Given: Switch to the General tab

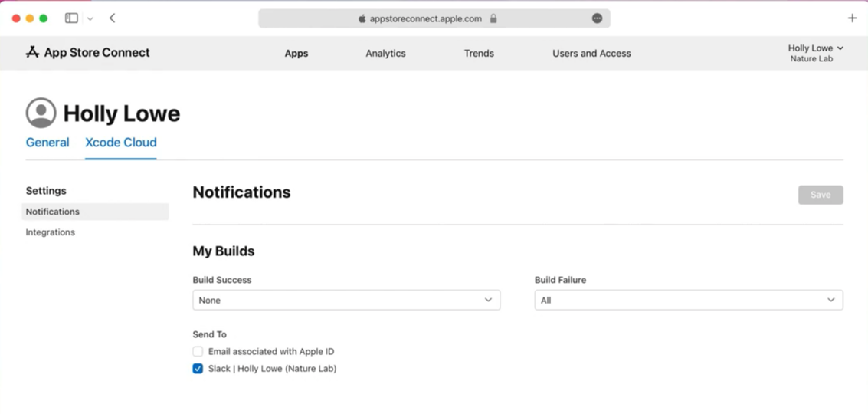Looking at the screenshot, I should click(47, 143).
